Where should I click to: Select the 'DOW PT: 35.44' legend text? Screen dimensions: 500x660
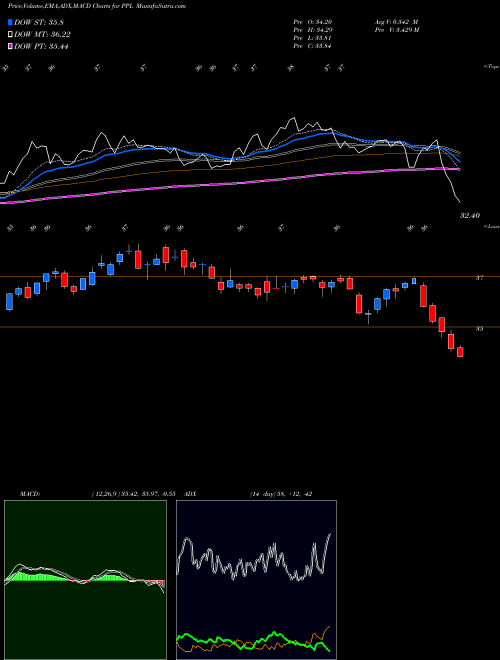coord(41,46)
